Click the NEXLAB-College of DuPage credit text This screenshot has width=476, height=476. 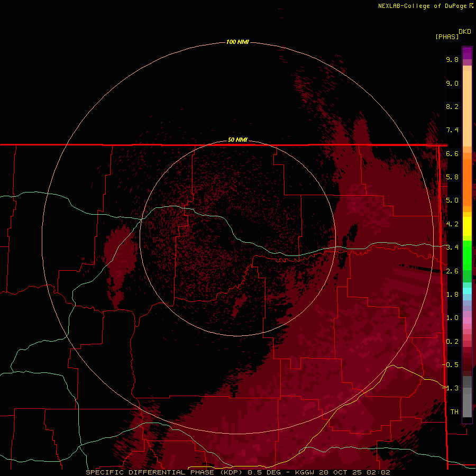pyautogui.click(x=423, y=6)
